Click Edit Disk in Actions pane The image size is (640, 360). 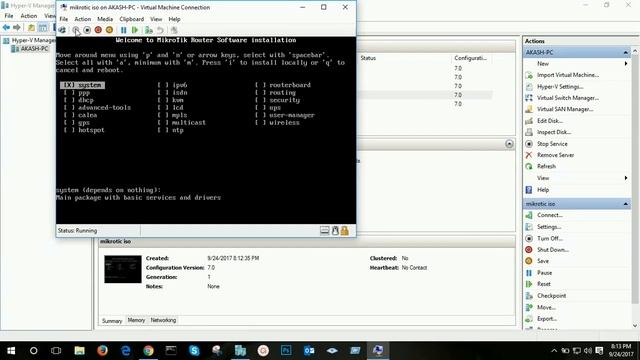click(549, 121)
